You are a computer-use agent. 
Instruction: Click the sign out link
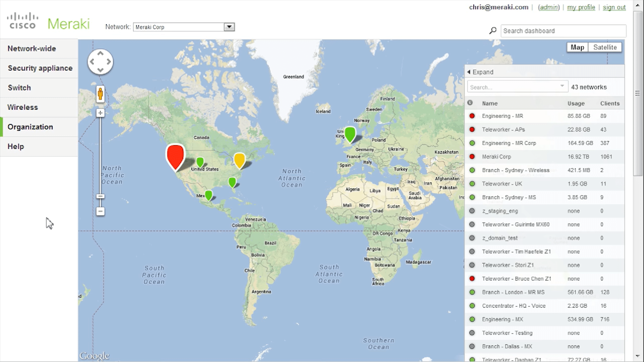[614, 7]
